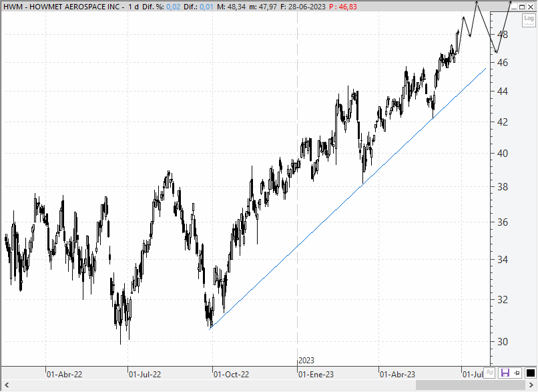Click the 34 price axis label
This screenshot has width=538, height=392.
[503, 260]
